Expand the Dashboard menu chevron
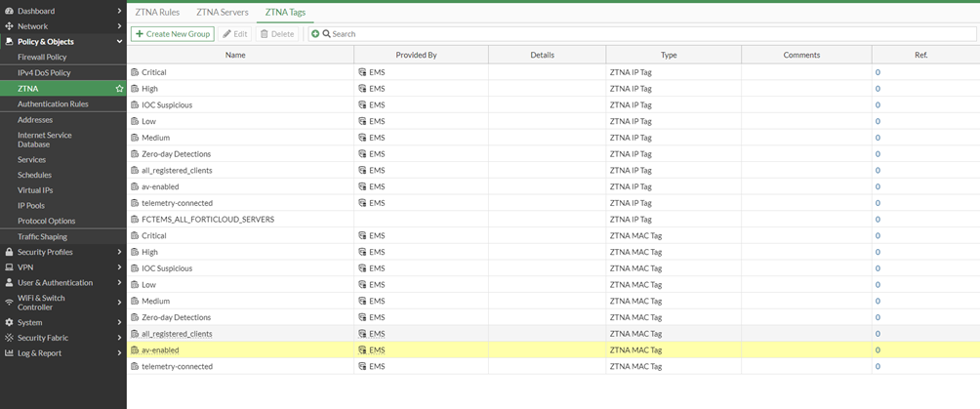 point(119,11)
